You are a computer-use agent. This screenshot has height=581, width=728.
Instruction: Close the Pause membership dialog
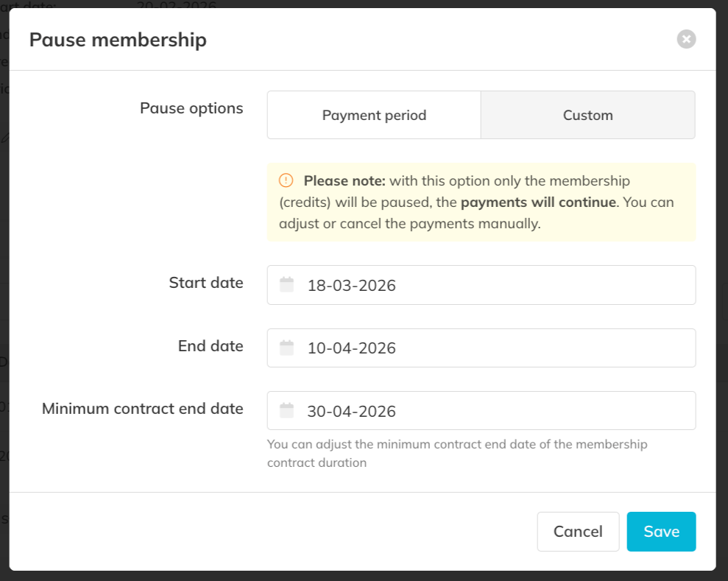pyautogui.click(x=686, y=39)
